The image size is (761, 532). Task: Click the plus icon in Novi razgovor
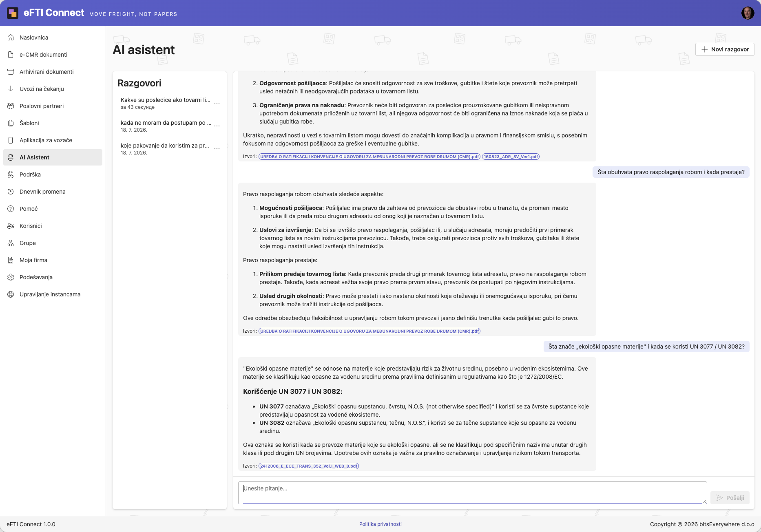704,49
